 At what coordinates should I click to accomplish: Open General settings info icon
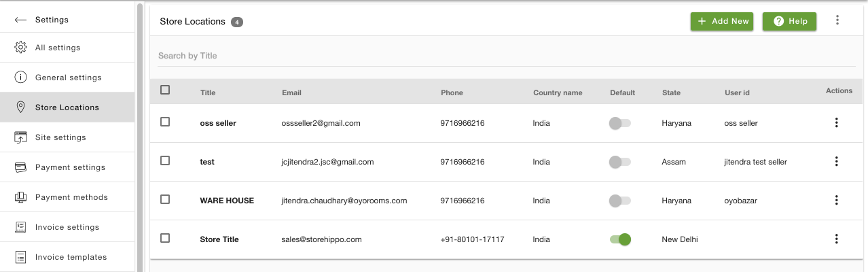20,78
